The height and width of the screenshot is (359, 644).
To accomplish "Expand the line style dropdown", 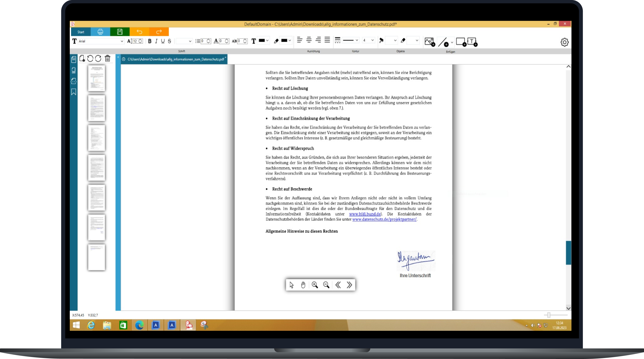I will tap(357, 40).
